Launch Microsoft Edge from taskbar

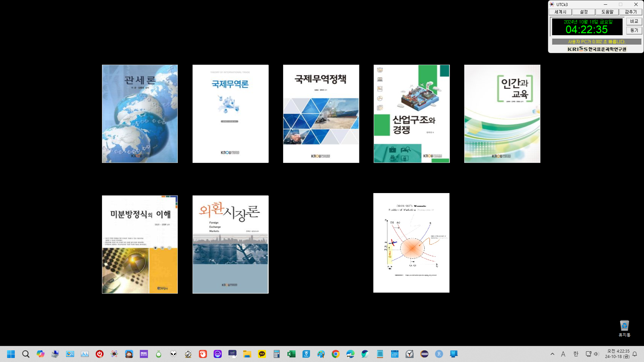[350, 354]
